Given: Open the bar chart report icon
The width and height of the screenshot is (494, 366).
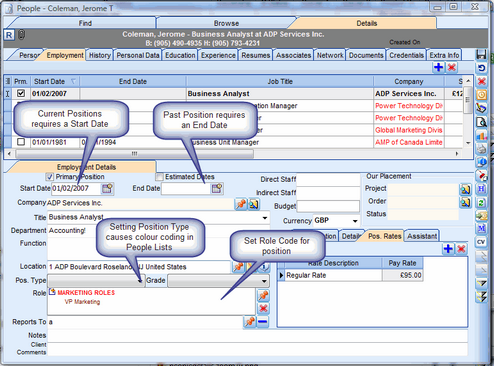Looking at the screenshot, I should (x=481, y=135).
